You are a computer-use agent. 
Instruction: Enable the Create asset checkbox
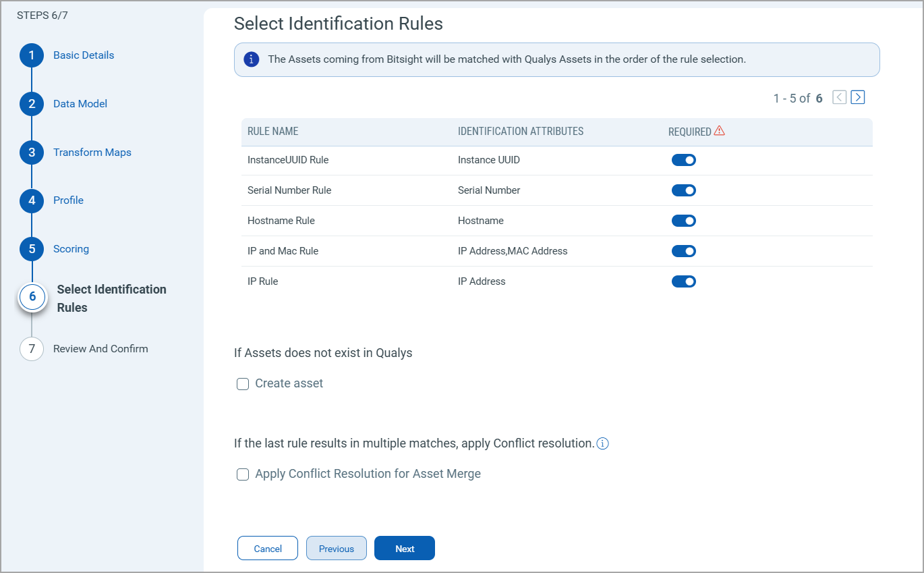click(x=243, y=383)
